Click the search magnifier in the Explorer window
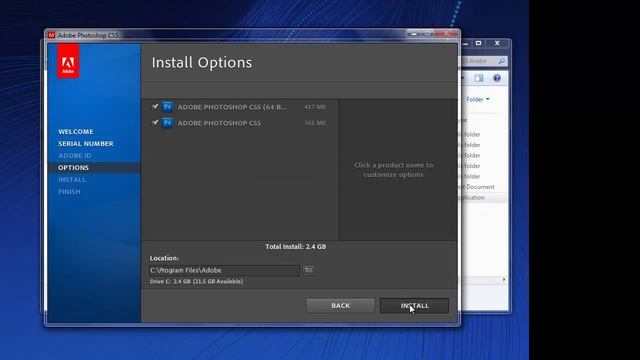This screenshot has width=640, height=360. [502, 61]
